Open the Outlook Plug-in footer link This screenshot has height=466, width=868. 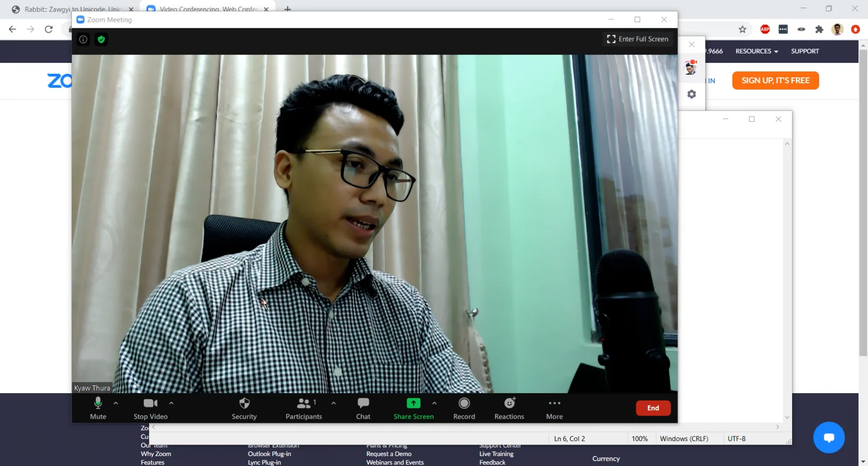coord(269,454)
